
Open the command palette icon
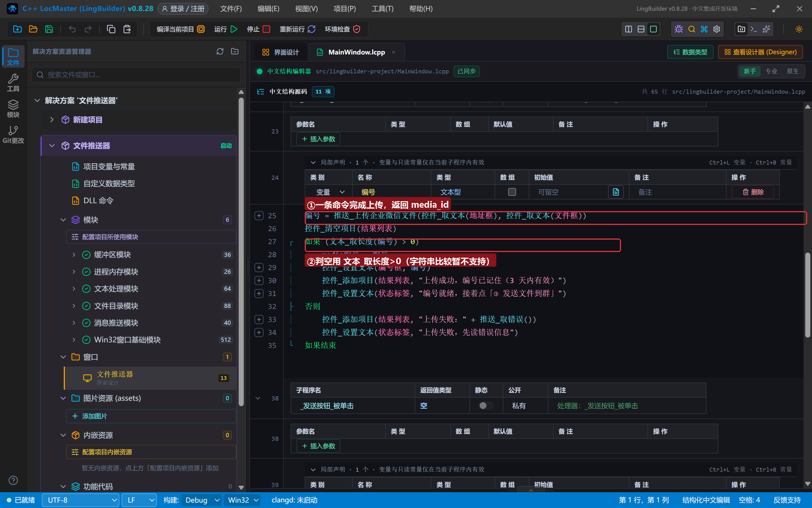tap(704, 29)
